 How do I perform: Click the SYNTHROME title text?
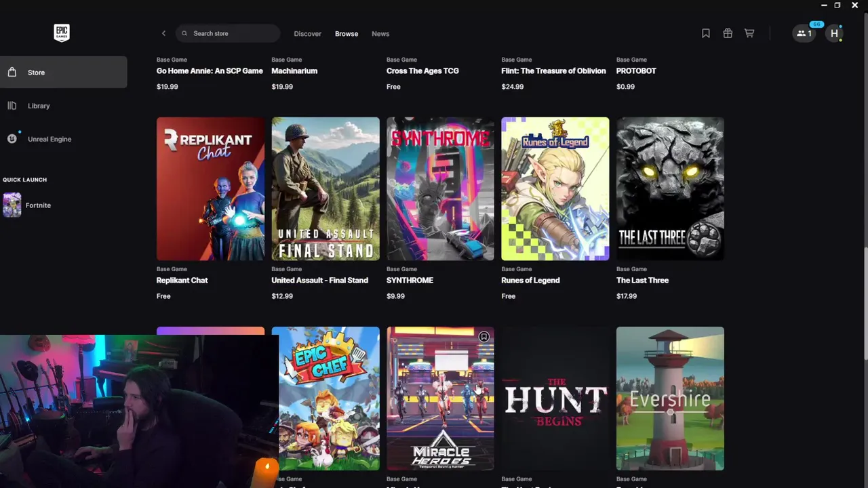click(x=410, y=280)
